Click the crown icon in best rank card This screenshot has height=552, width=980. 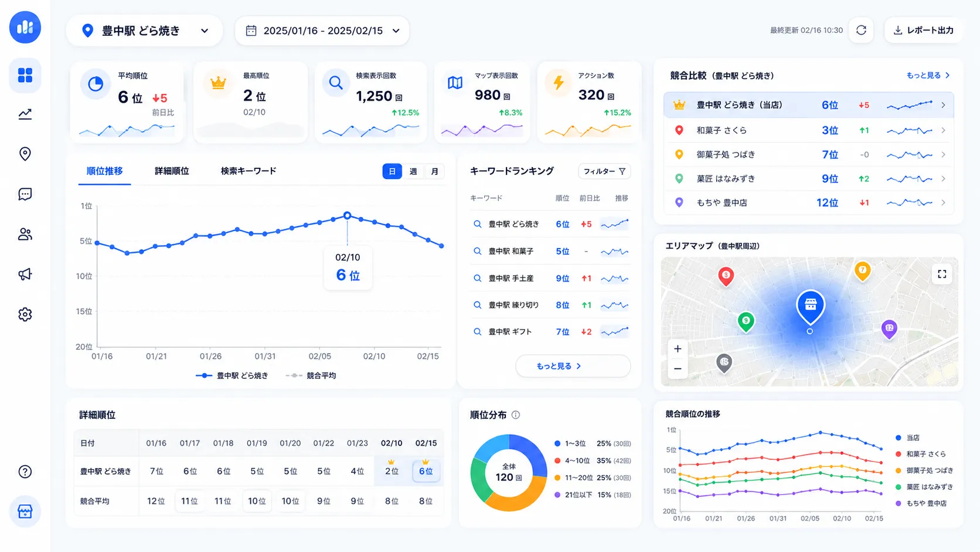[x=218, y=83]
